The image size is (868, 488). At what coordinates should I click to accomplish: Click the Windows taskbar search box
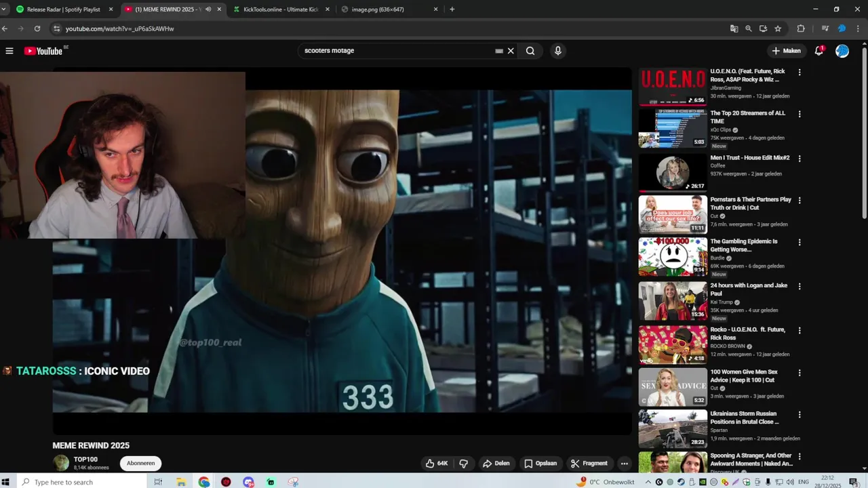coord(80,482)
